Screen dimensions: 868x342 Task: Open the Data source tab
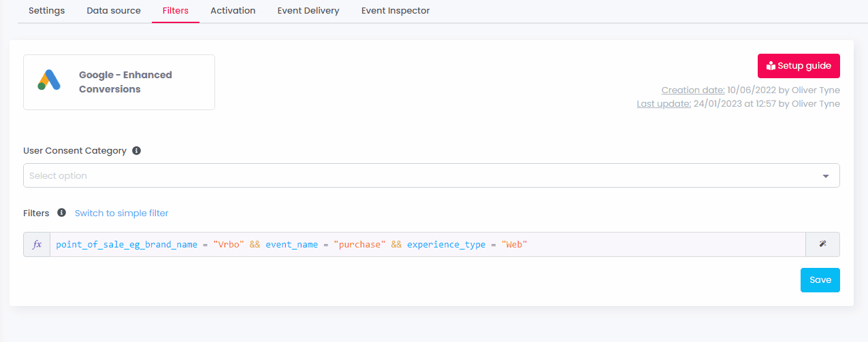click(x=114, y=11)
